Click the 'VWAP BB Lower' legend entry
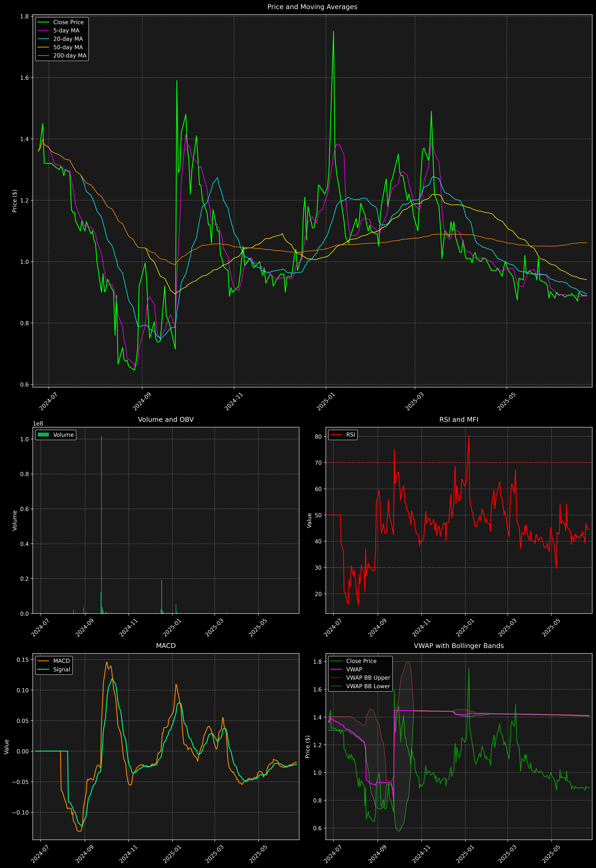Image resolution: width=596 pixels, height=868 pixels. [x=360, y=686]
